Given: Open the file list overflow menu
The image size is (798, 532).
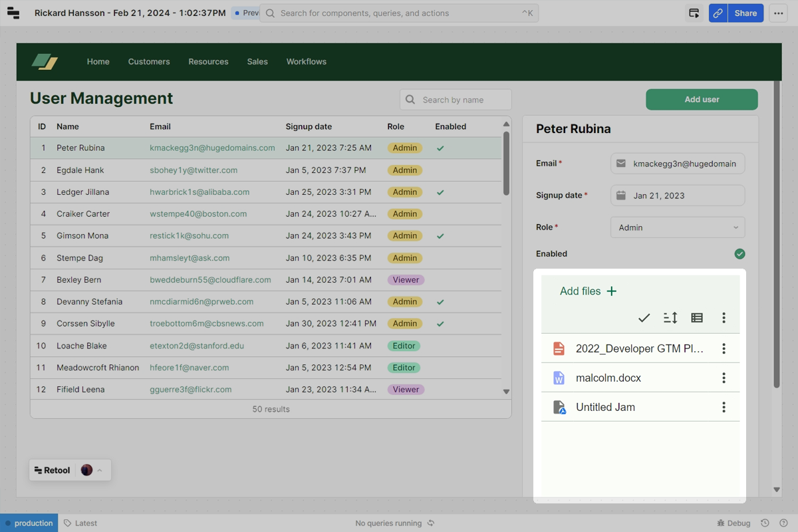Looking at the screenshot, I should coord(724,318).
